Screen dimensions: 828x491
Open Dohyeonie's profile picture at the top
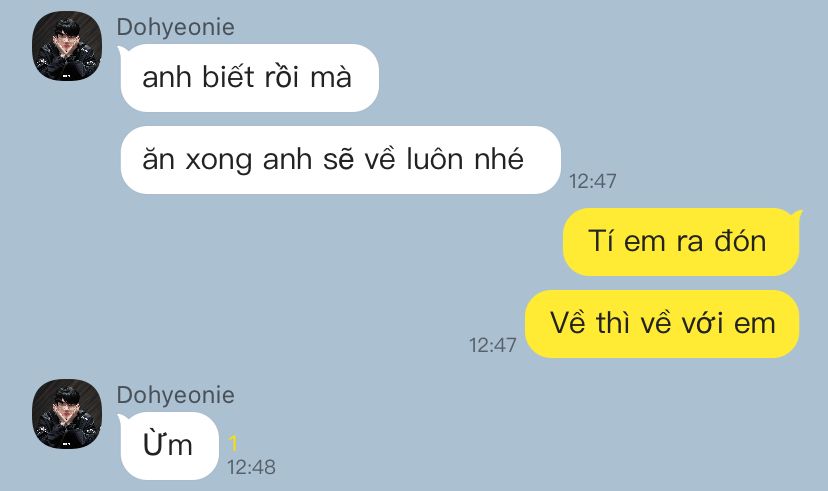[x=67, y=46]
